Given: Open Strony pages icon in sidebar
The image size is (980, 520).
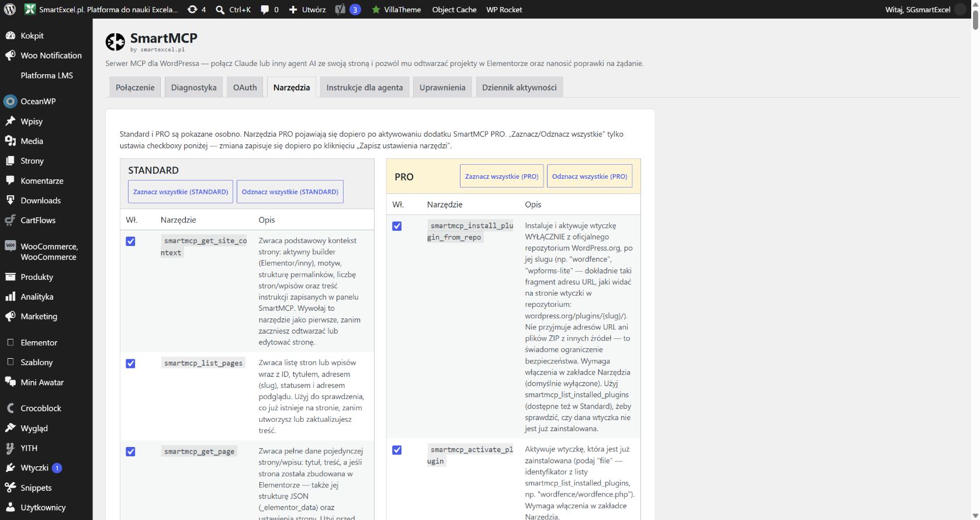Looking at the screenshot, I should 10,161.
